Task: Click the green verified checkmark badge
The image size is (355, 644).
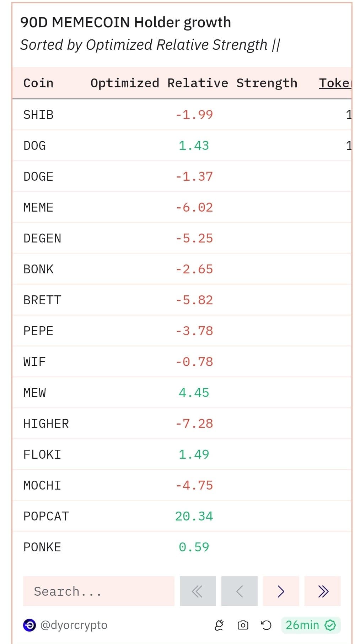Action: (330, 625)
